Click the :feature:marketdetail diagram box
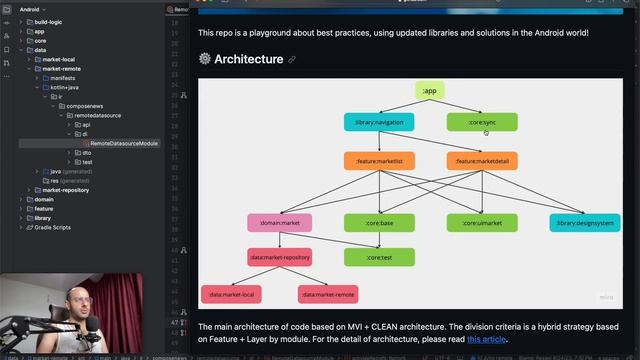640x360 pixels. click(482, 161)
